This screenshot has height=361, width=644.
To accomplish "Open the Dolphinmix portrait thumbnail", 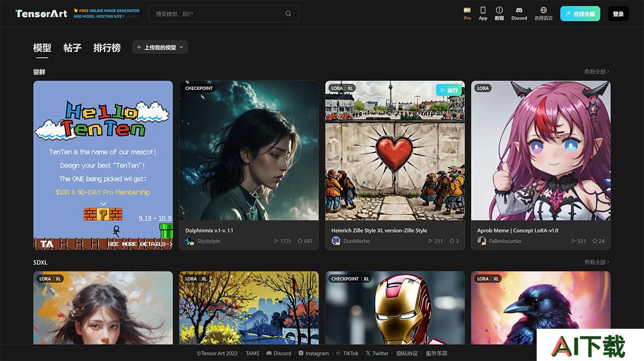I will (x=249, y=150).
